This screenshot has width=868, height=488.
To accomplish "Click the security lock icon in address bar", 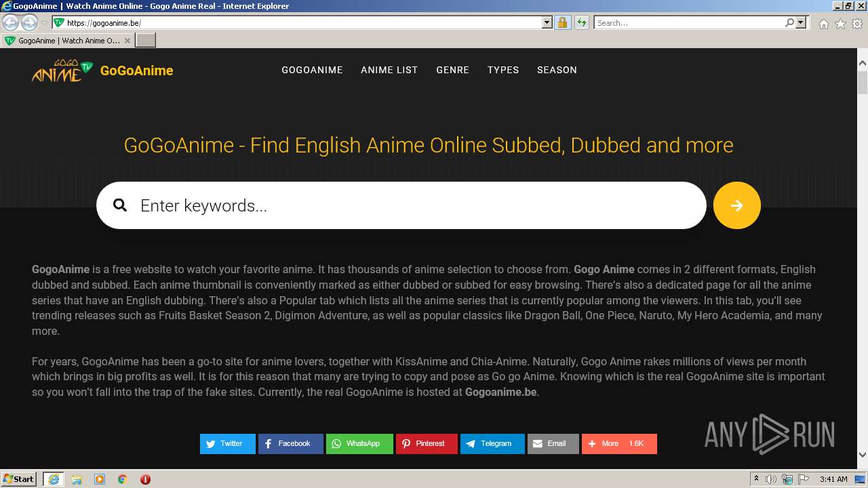I will coord(562,22).
